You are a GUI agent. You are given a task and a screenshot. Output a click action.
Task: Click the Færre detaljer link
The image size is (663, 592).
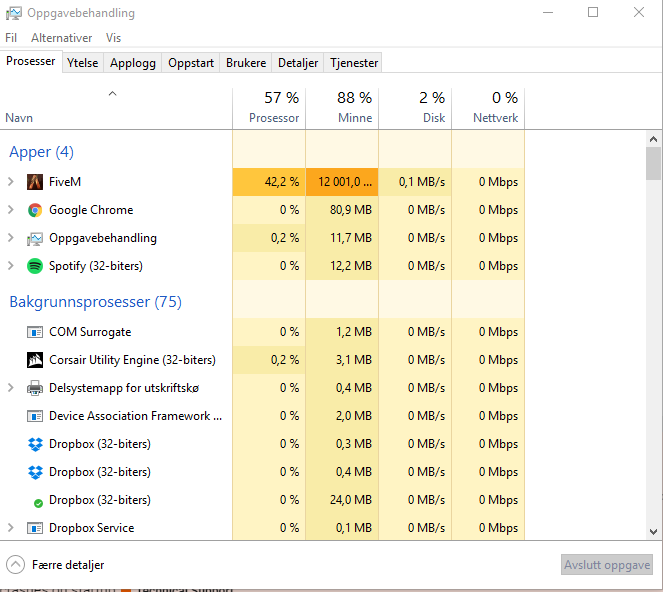68,565
